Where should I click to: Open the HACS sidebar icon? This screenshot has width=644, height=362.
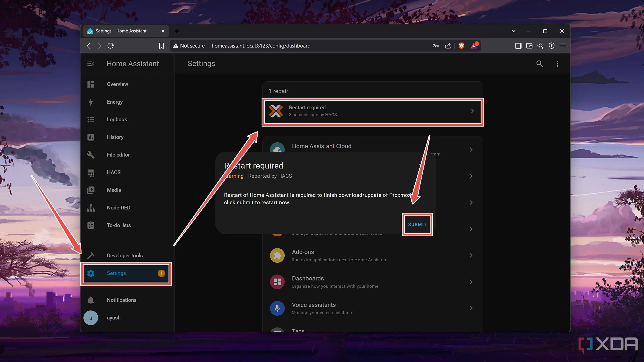(91, 172)
